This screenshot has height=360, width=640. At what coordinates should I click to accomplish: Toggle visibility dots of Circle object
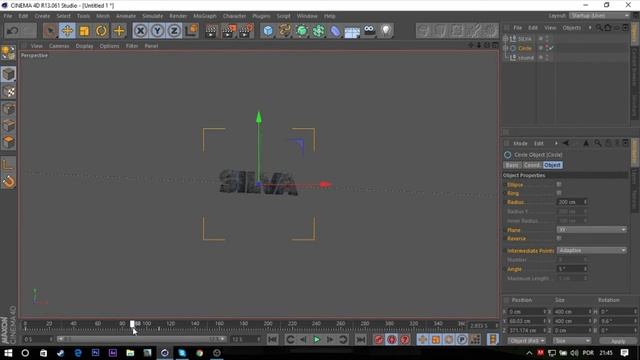click(x=547, y=48)
